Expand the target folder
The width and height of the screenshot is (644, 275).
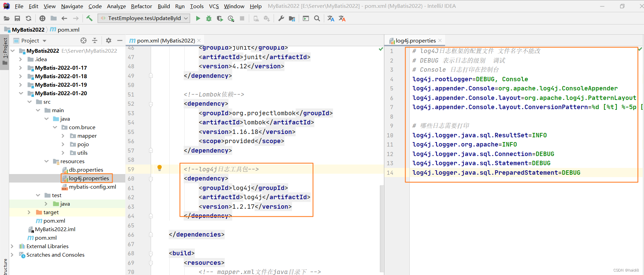29,212
